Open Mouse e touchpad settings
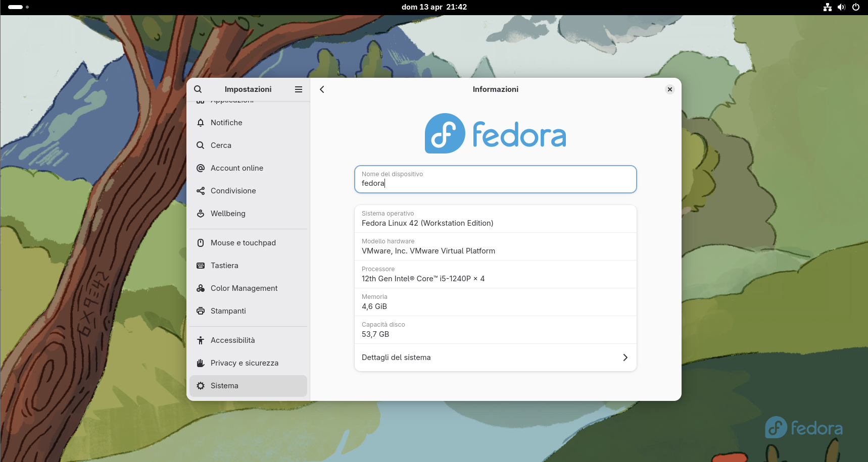 pyautogui.click(x=243, y=242)
